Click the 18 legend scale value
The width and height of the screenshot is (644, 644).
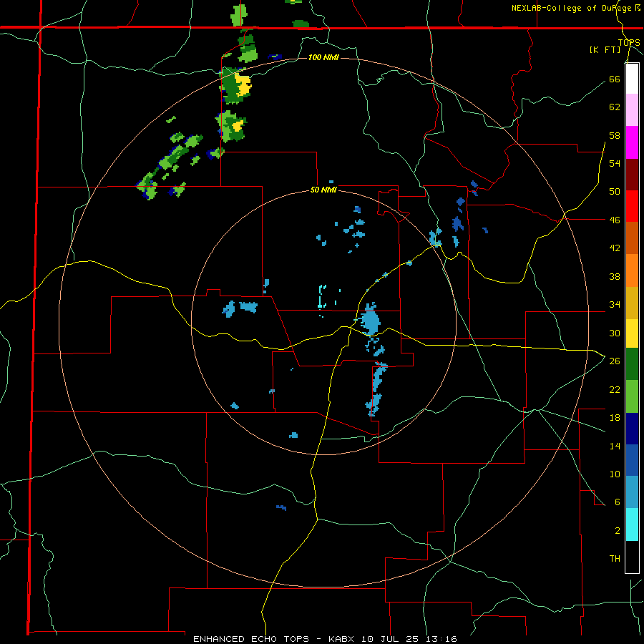click(x=615, y=418)
